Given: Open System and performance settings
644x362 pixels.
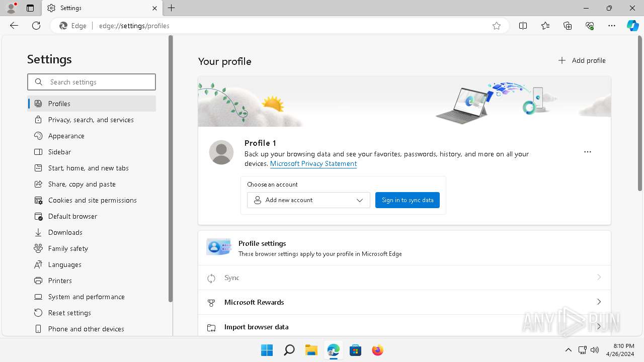Looking at the screenshot, I should pyautogui.click(x=92, y=297).
